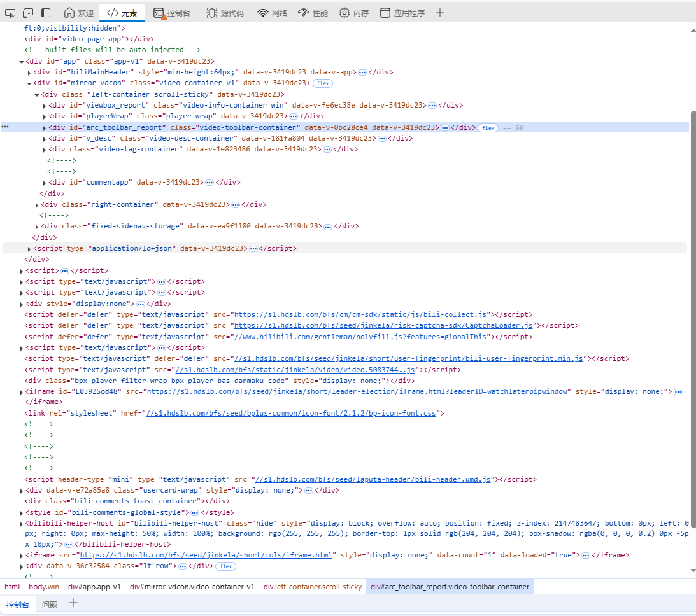
Task: Select div#app.app-v1 breadcrumb
Action: point(94,587)
